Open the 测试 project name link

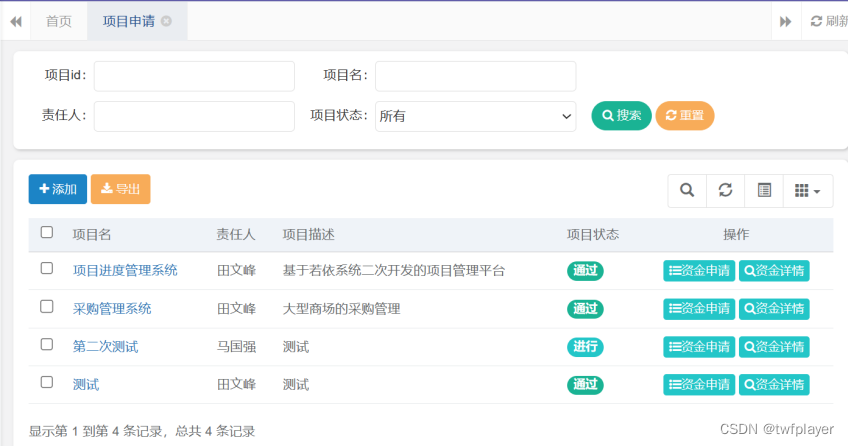pos(86,384)
